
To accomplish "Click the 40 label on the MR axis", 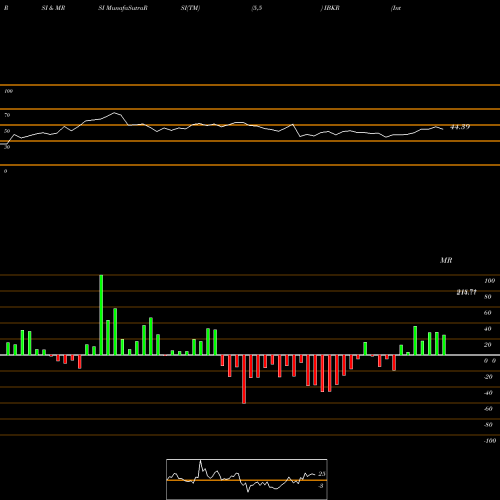I will click(x=488, y=329).
